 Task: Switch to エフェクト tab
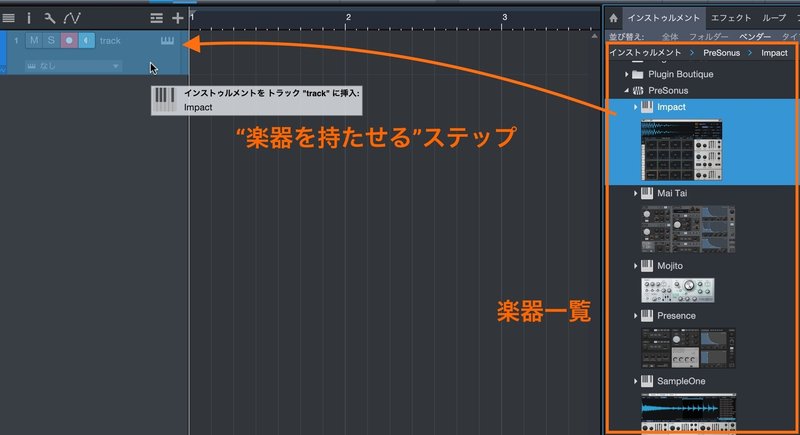click(731, 18)
